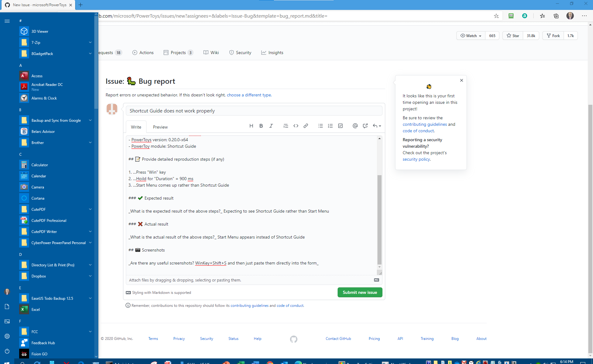Launch the Camera app

(56, 187)
